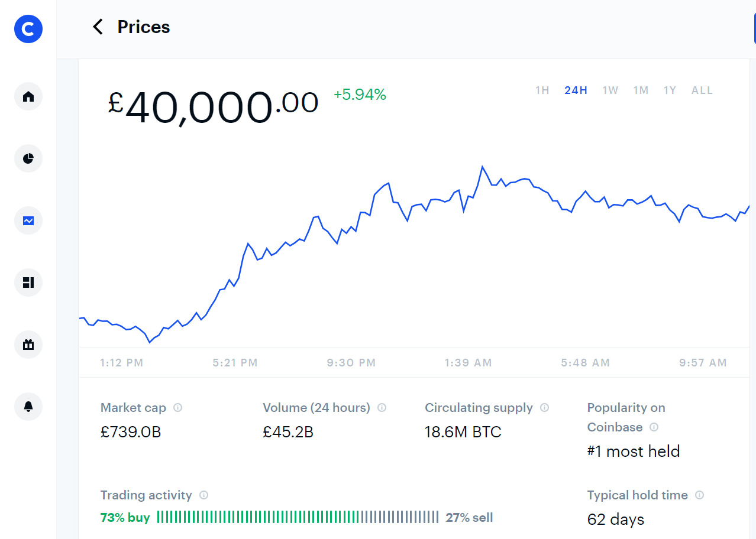The height and width of the screenshot is (539, 756).
Task: Click the Volume (24 hours) info icon
Action: (382, 408)
